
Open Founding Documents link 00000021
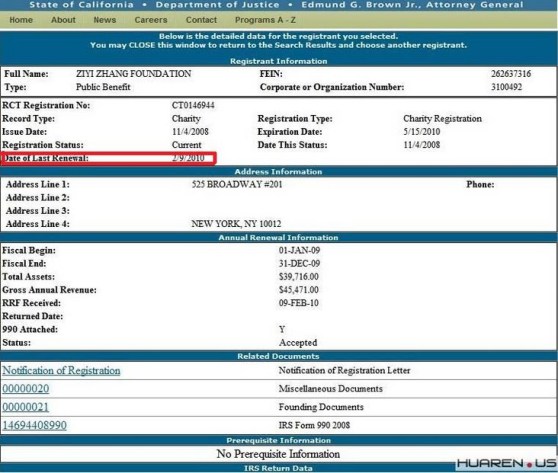pyautogui.click(x=26, y=407)
